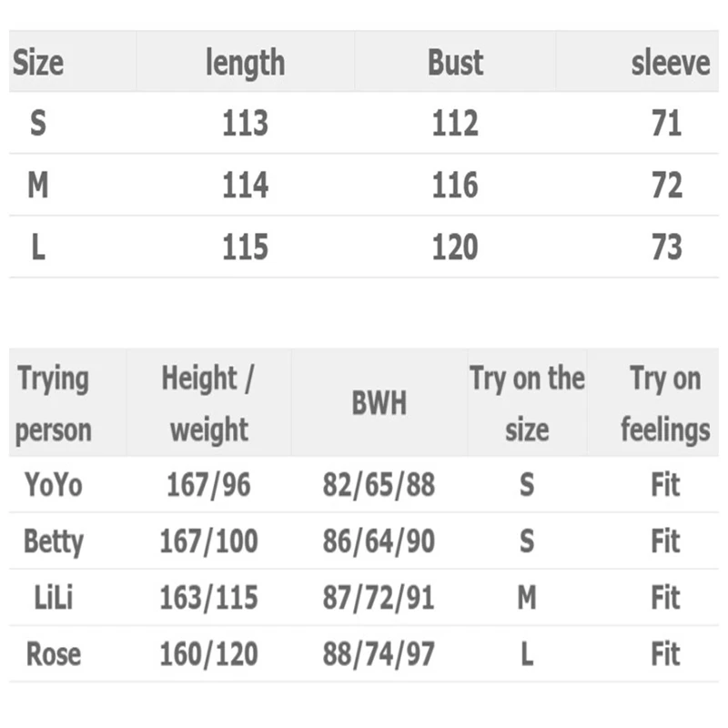Click the 160/120 height/weight cell
Image resolution: width=728 pixels, height=728 pixels.
point(208,653)
